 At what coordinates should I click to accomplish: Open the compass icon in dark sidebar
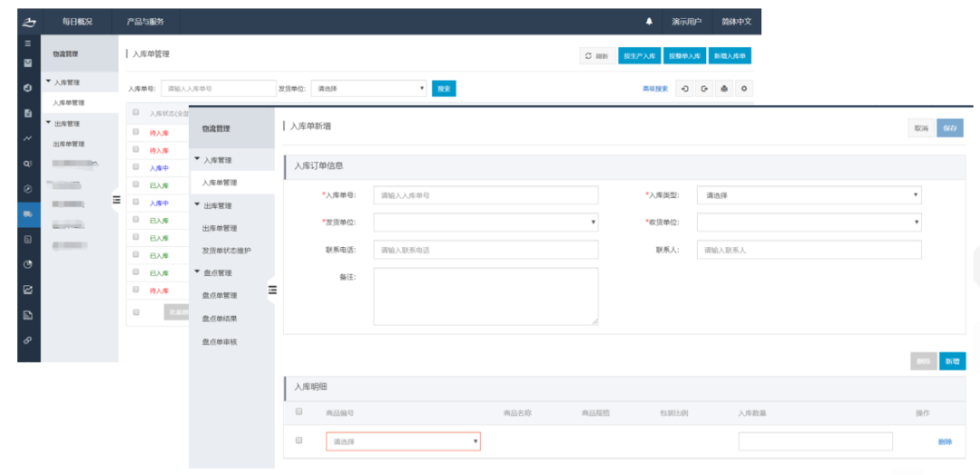pos(27,189)
